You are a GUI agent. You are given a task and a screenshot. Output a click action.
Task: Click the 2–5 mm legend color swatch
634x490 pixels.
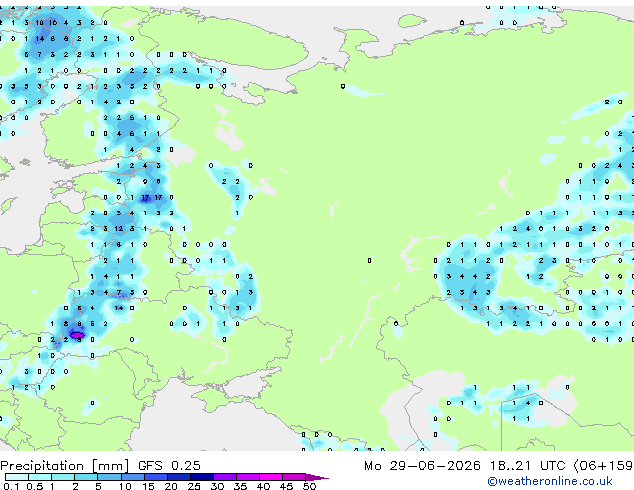pos(86,477)
